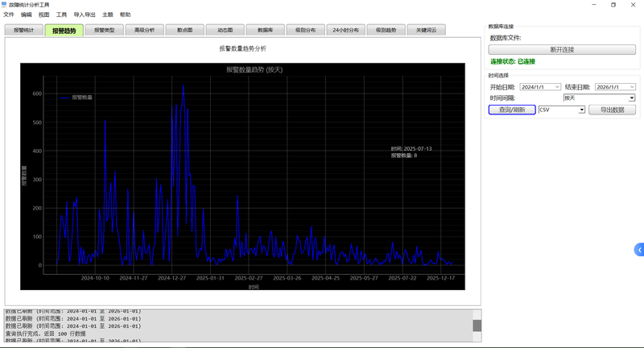Open the 帮助 menu
The image size is (644, 348).
pos(126,14)
